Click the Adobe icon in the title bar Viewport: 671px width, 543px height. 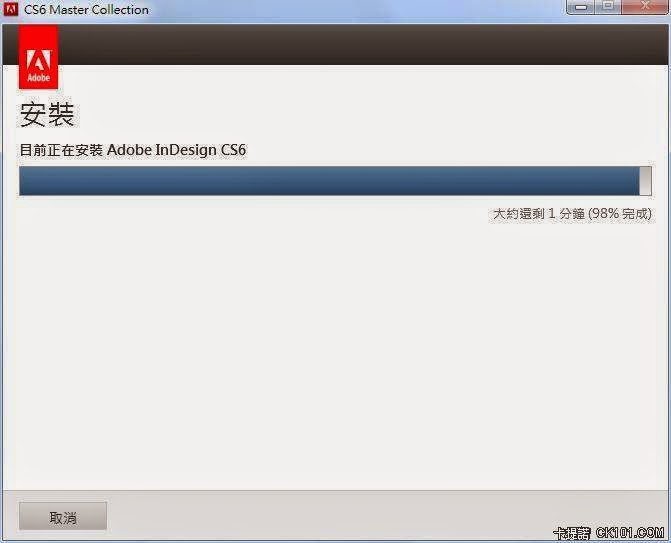point(10,9)
